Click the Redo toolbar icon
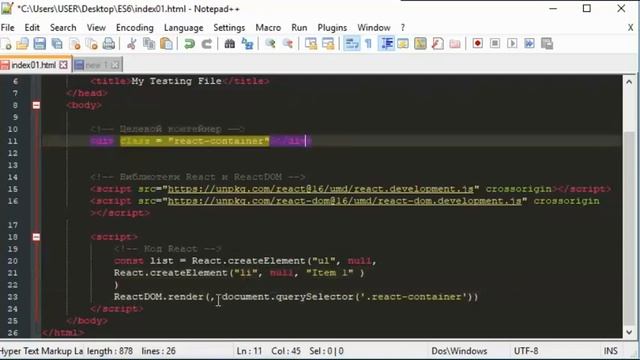Viewport: 640px width, 360px height. coord(207,44)
